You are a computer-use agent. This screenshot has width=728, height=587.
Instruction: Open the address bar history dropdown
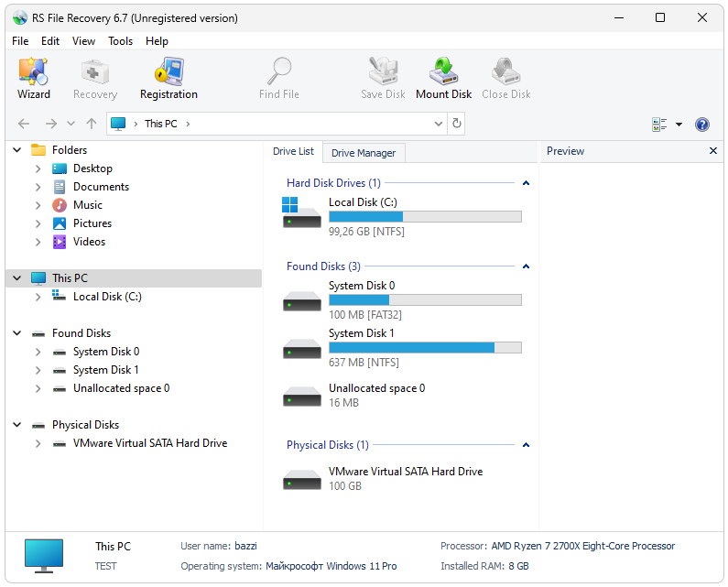click(x=439, y=124)
